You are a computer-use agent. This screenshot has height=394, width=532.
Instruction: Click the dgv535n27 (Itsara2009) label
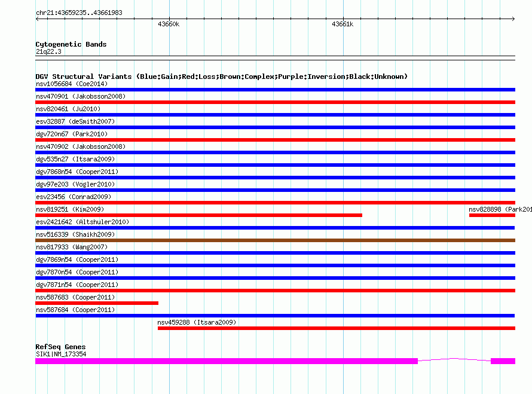click(75, 159)
